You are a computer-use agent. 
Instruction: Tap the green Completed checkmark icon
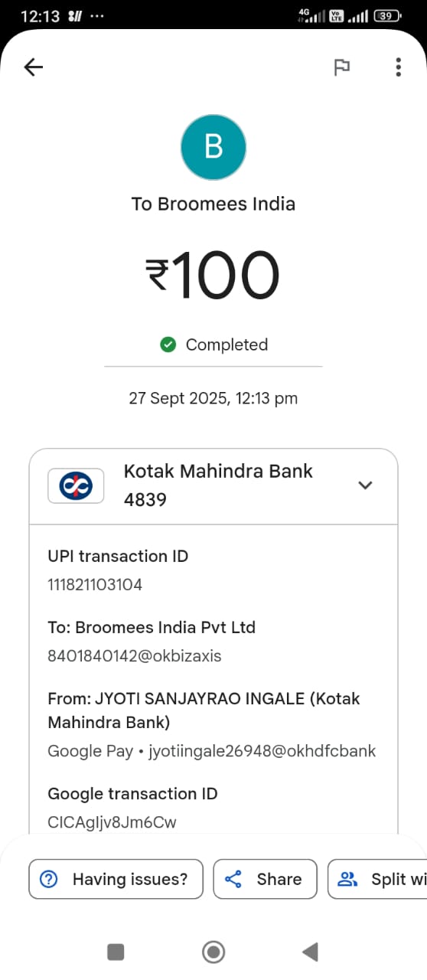168,345
